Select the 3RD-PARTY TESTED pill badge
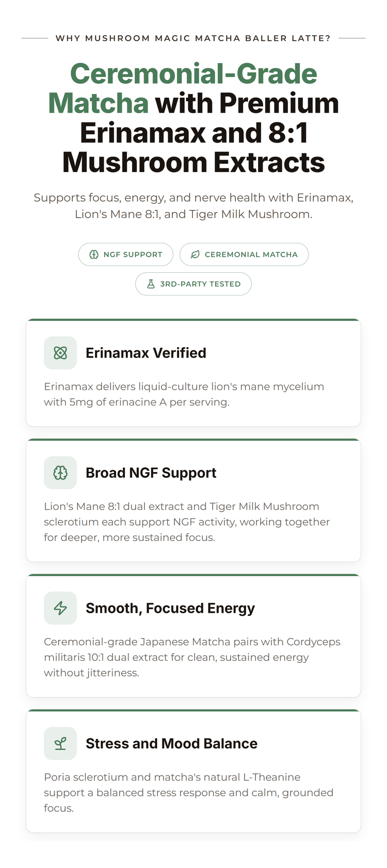 click(x=193, y=284)
